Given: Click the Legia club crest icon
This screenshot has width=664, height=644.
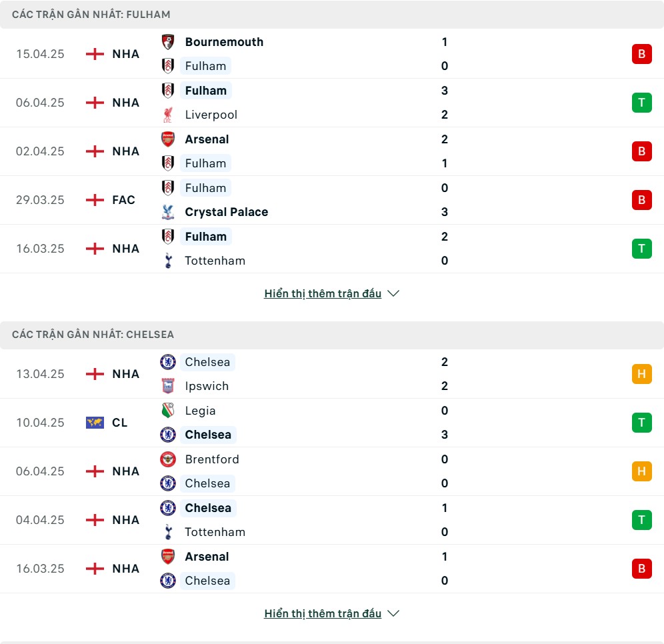Looking at the screenshot, I should [168, 411].
